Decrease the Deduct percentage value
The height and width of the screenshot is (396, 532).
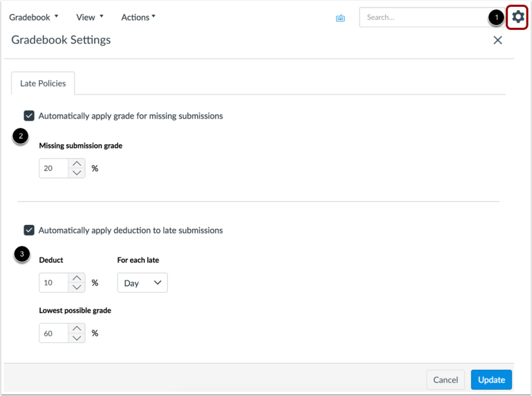click(x=77, y=287)
